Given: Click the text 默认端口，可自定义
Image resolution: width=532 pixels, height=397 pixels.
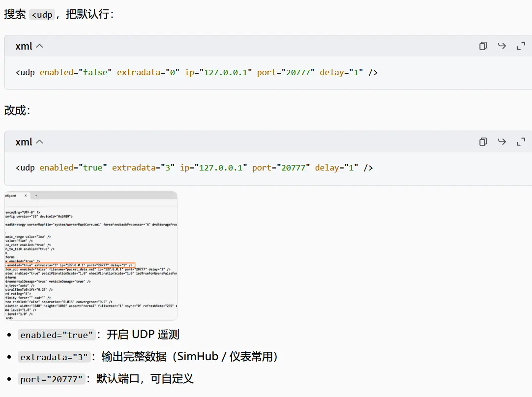Looking at the screenshot, I should [x=145, y=379].
